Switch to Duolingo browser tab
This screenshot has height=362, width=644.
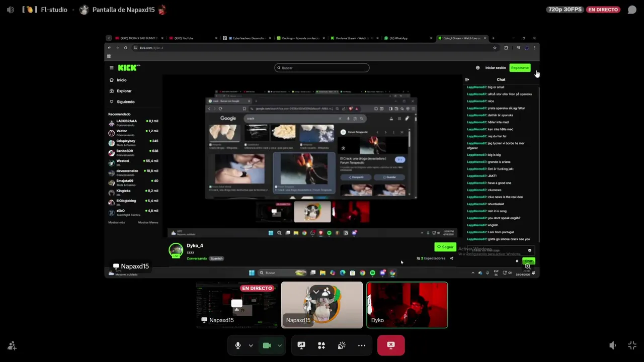click(301, 38)
